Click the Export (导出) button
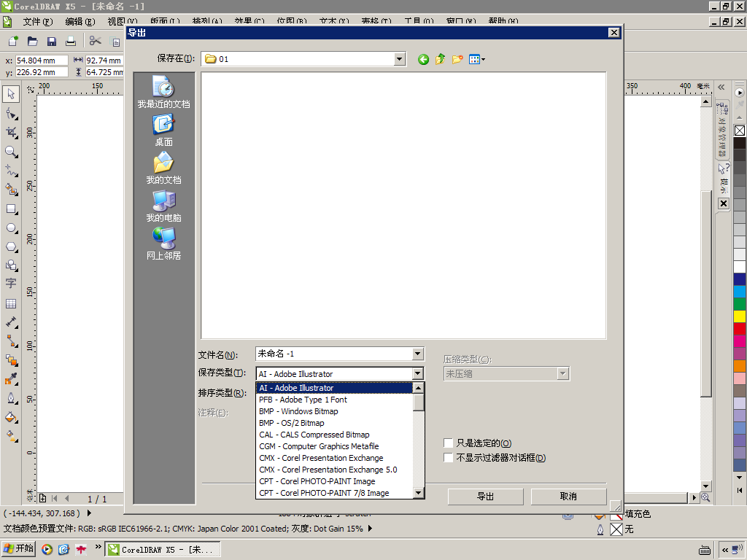Screen dimensions: 747x560 pos(485,496)
